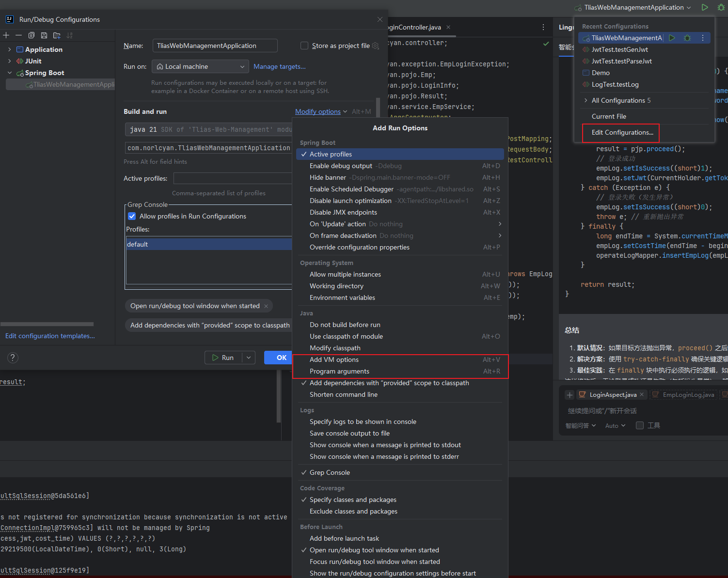
Task: Save the configuration with the disk icon
Action: [x=44, y=35]
